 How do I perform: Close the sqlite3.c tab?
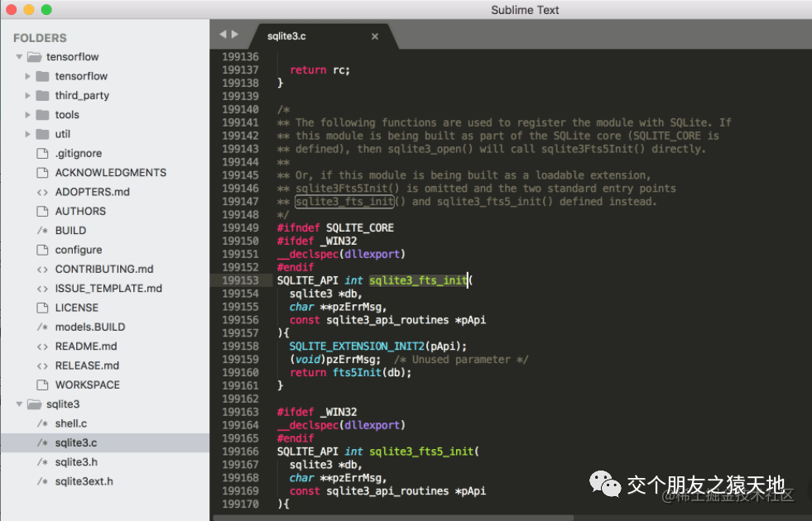[x=375, y=36]
